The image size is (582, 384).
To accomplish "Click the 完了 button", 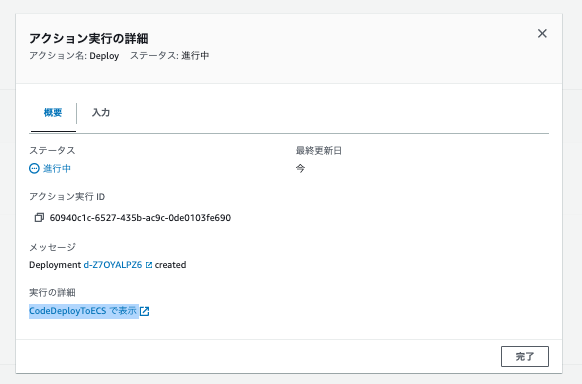I will point(524,357).
